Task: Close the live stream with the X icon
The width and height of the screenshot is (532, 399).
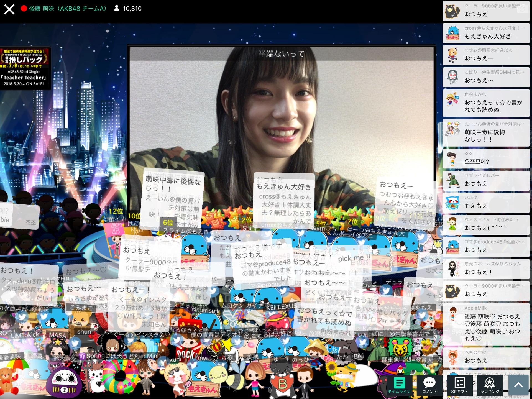Action: (9, 9)
